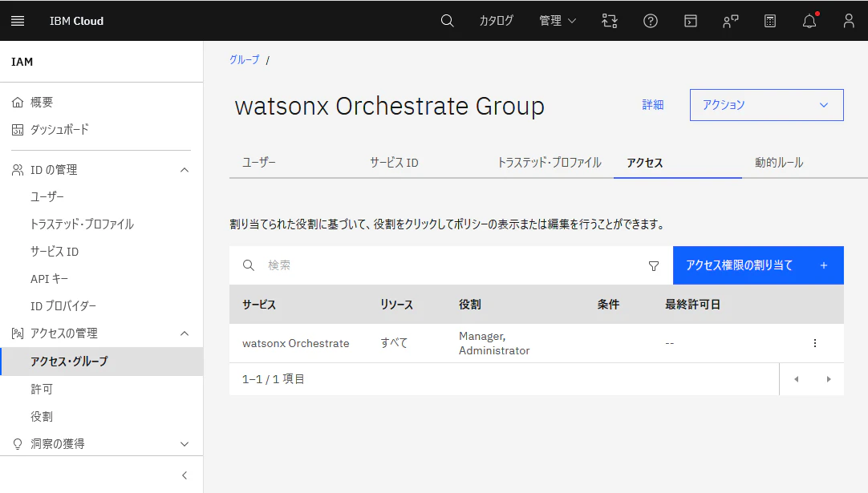Switch to the サービス ID tab
Viewport: 868px width, 493px height.
tap(394, 163)
